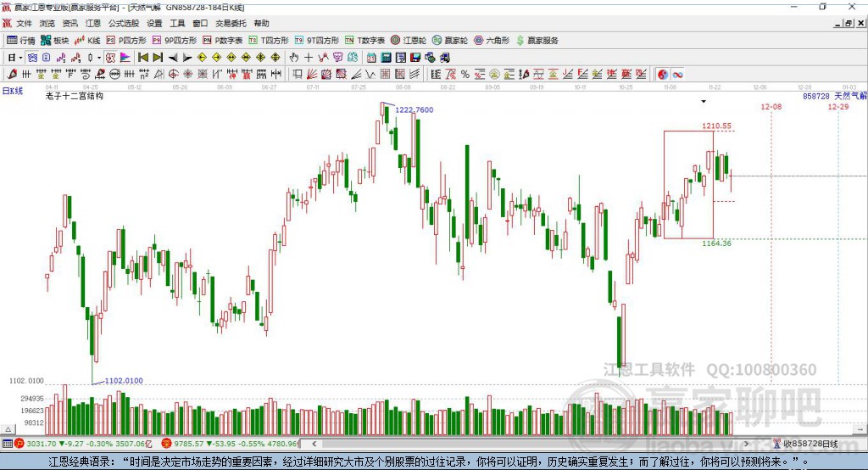
Task: Toggle the crosshair cursor tool
Action: pyautogui.click(x=309, y=58)
